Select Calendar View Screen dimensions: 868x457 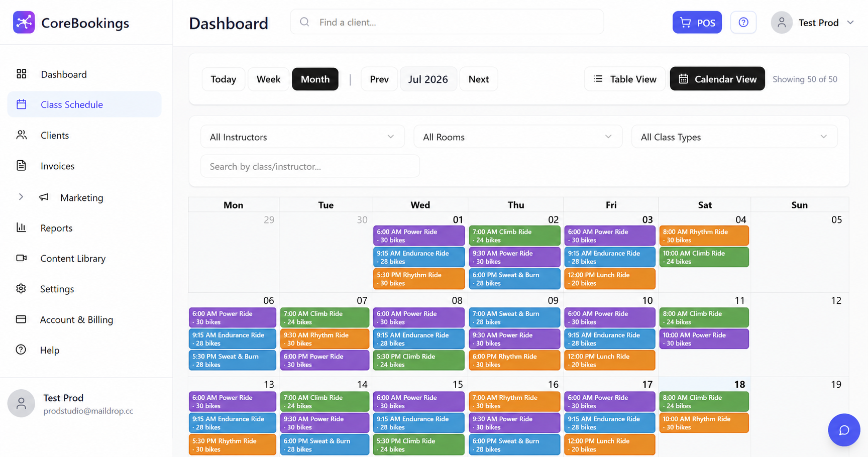717,79
